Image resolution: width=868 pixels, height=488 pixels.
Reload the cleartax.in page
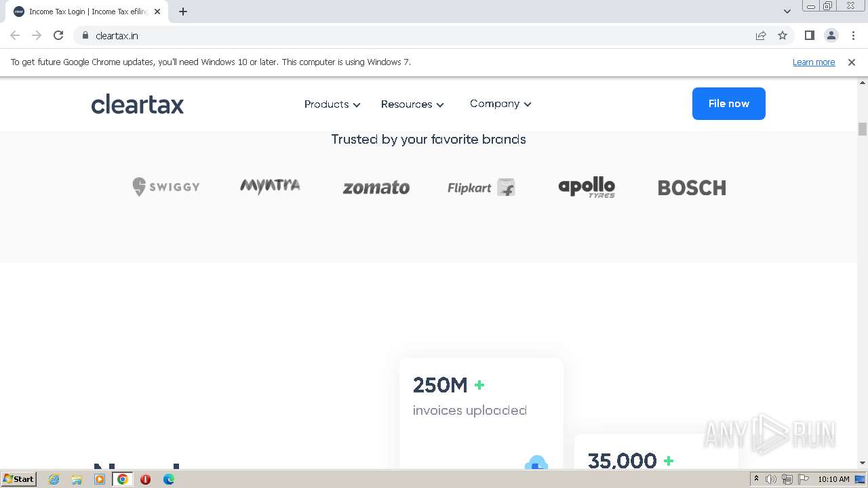click(58, 35)
